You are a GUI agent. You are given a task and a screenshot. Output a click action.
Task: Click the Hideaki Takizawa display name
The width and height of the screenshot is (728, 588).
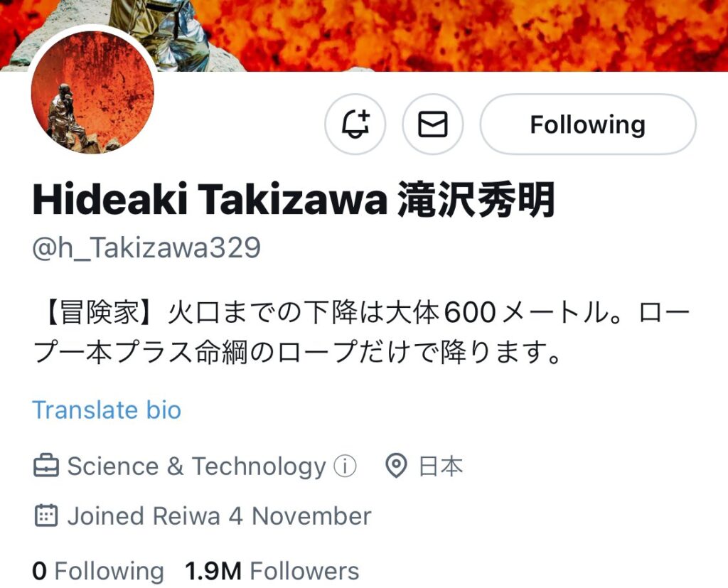pyautogui.click(x=210, y=200)
